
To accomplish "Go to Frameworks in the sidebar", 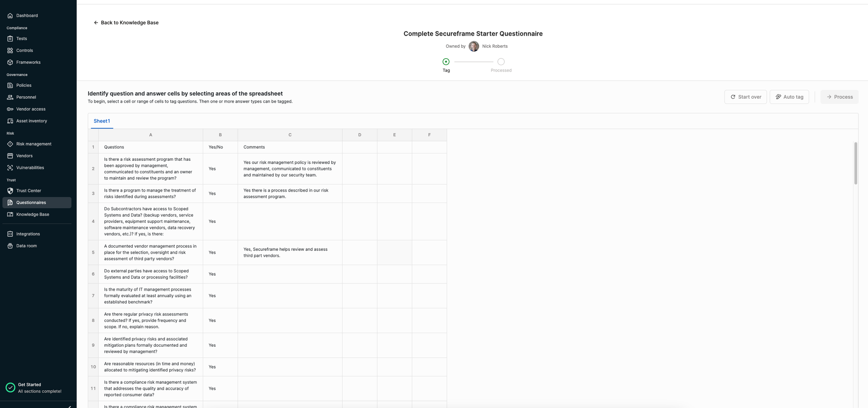I will click(x=37, y=62).
